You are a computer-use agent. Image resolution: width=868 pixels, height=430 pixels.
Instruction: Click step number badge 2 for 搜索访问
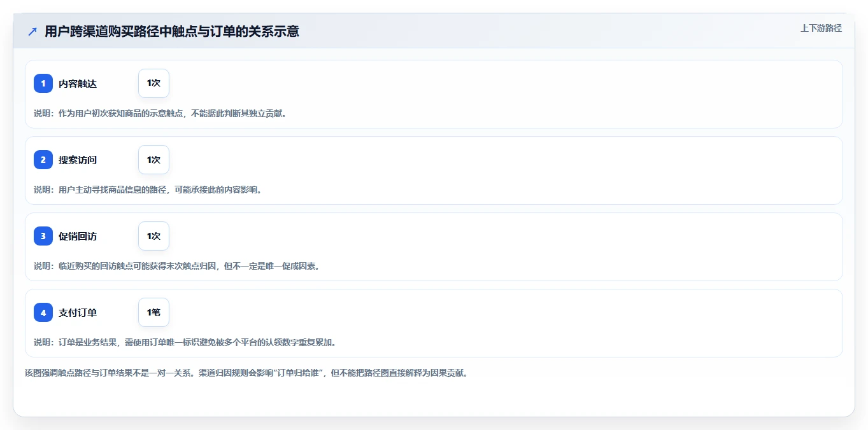pyautogui.click(x=43, y=160)
